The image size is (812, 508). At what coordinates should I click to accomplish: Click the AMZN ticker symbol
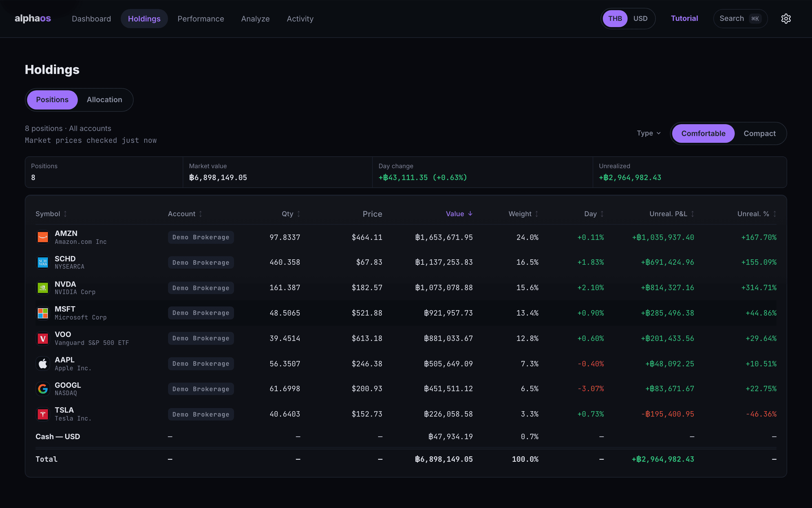66,233
